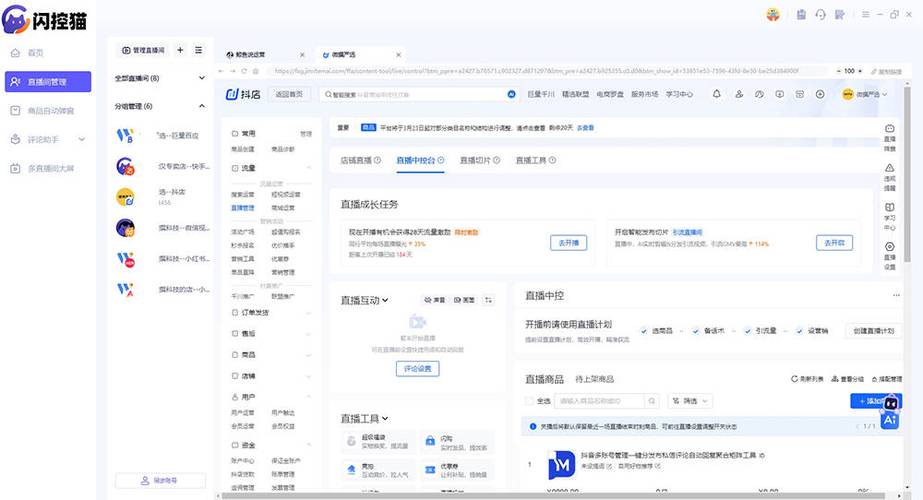Screen dimensions: 923x500
Task: Click the button at bottom of room list
Action: 160,481
